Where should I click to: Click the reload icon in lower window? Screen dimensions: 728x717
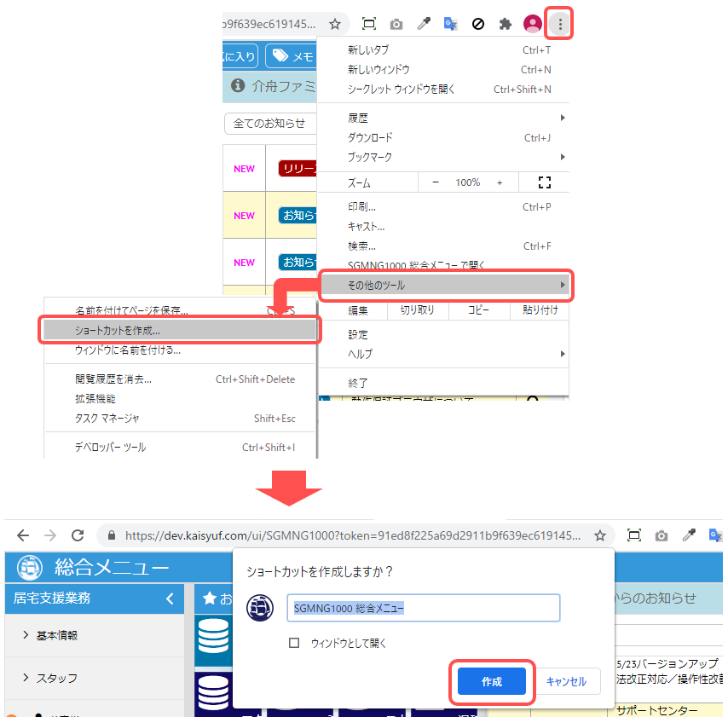(78, 535)
